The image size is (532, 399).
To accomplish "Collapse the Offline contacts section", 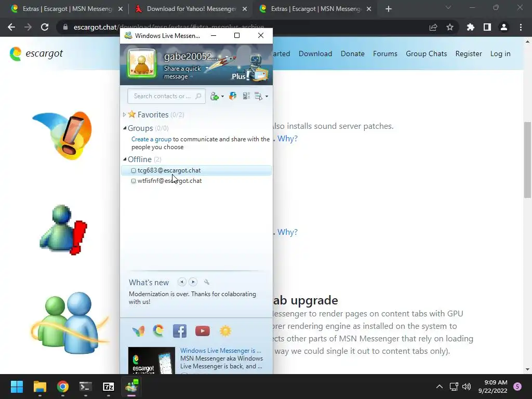I will point(125,159).
